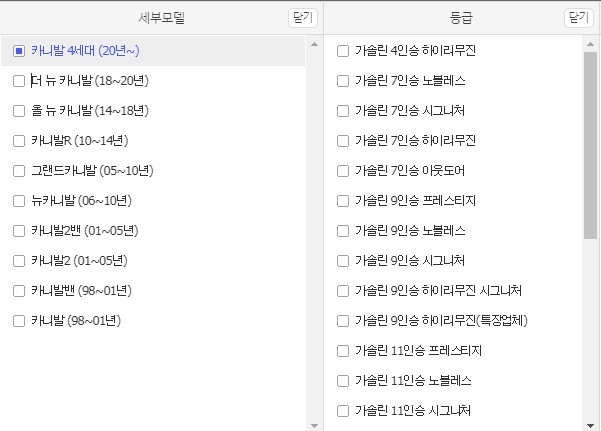
Task: Click the 등급 column header
Action: [462, 18]
